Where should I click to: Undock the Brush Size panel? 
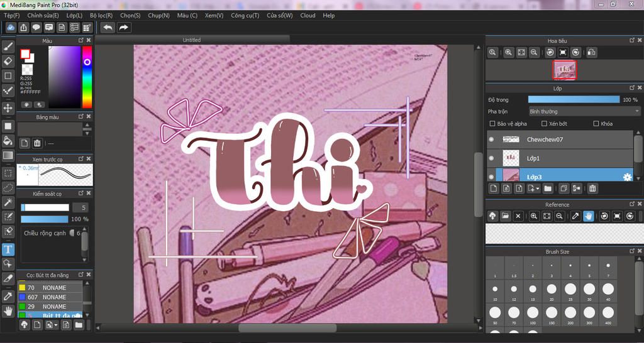(631, 251)
